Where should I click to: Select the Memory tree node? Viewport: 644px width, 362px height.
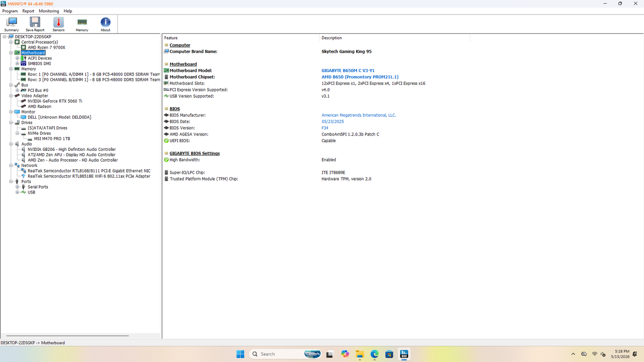pos(29,69)
